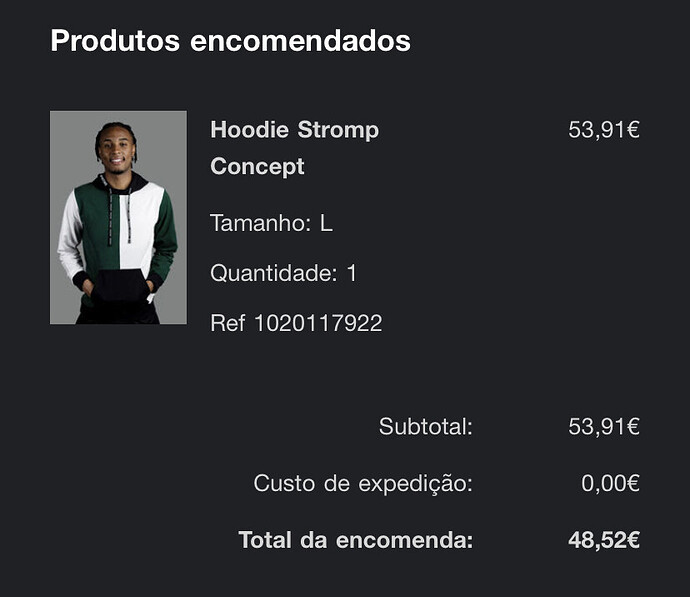This screenshot has width=690, height=597.
Task: Select the 'Total da encomenda:' label
Action: [356, 540]
